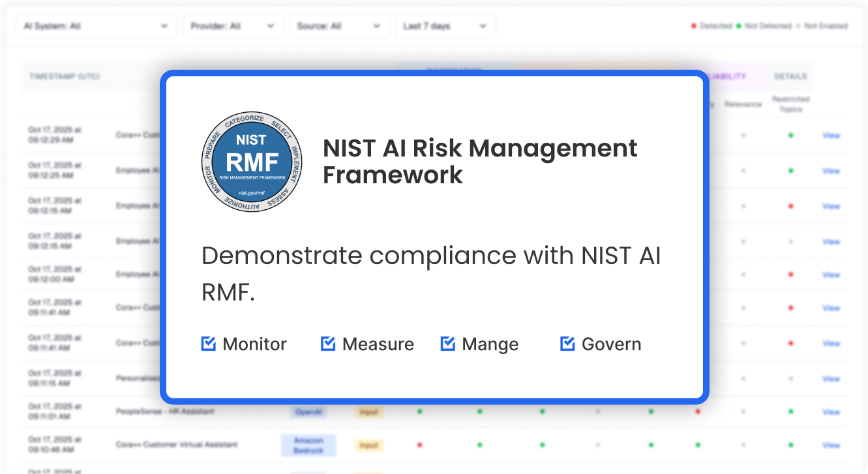The width and height of the screenshot is (868, 474).
Task: Click the Restricted Topics sub-header
Action: pyautogui.click(x=790, y=104)
